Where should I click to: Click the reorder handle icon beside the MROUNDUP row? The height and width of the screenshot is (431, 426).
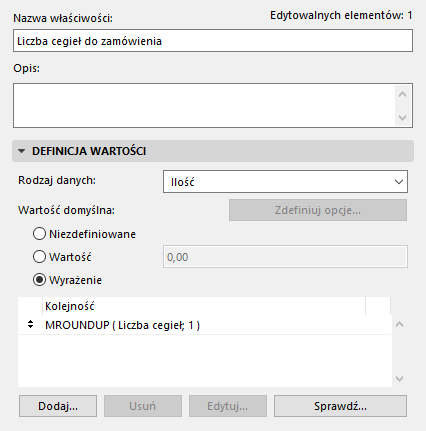pos(30,324)
